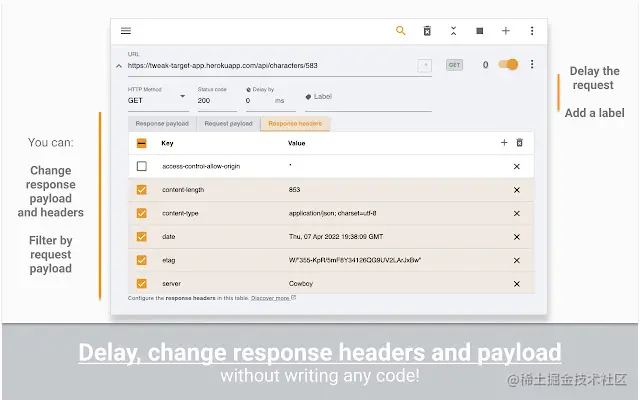Remove the date header row
The width and height of the screenshot is (640, 400).
point(516,237)
